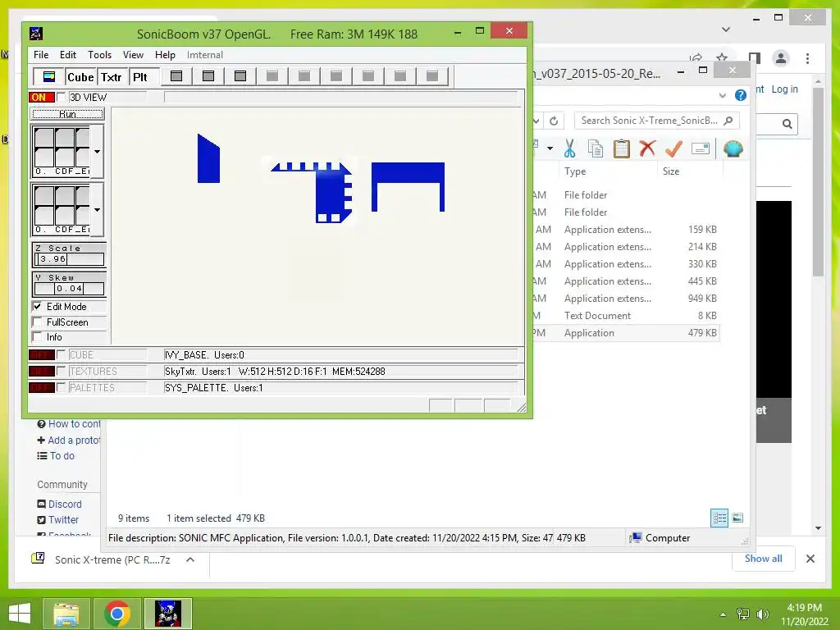
Task: Switch Explorer to details view icon
Action: click(x=719, y=518)
